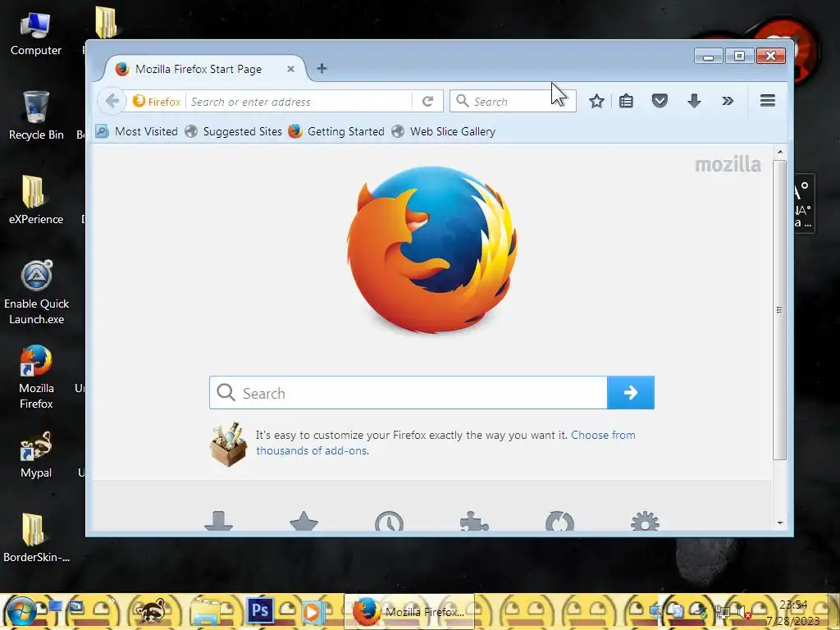Screen dimensions: 840x630
Task: Click the toolbar search magnifier icon
Action: pyautogui.click(x=463, y=101)
